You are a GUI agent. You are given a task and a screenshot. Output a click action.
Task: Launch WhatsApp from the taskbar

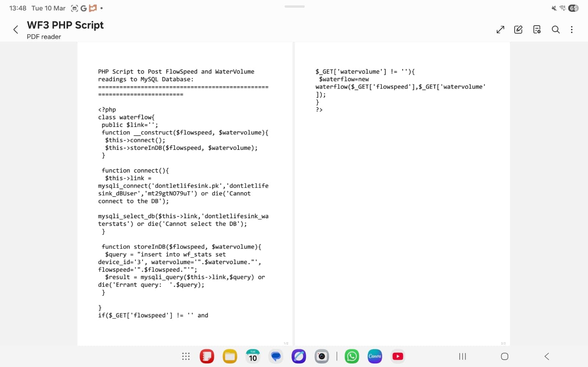352,356
